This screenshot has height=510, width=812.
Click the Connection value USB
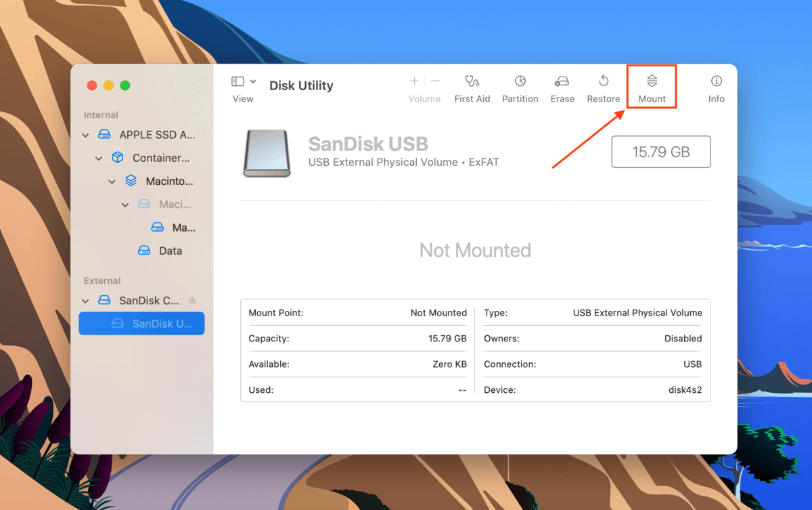(692, 364)
